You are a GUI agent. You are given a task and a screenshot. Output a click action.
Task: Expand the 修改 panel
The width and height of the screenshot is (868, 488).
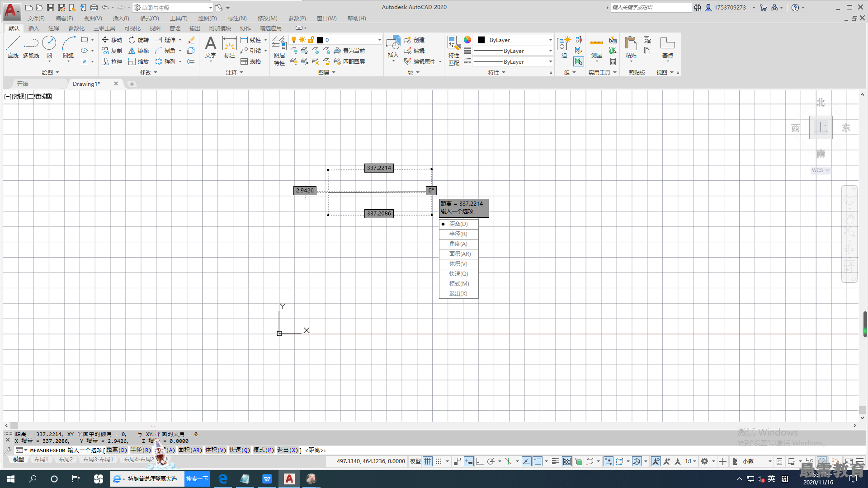149,72
